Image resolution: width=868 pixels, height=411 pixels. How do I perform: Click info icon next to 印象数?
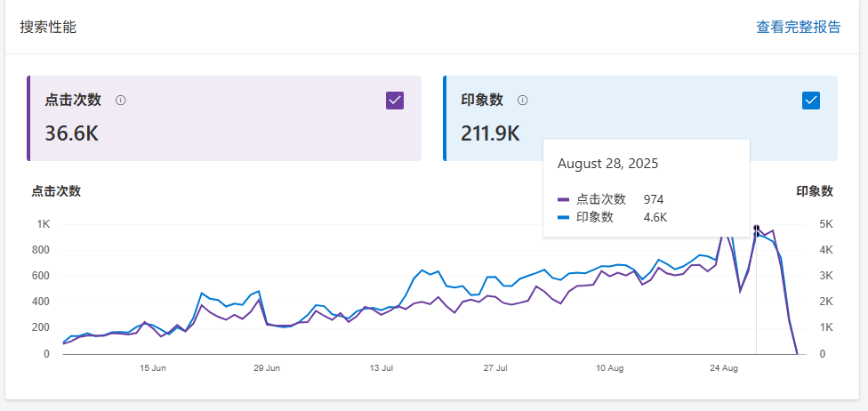coord(523,101)
